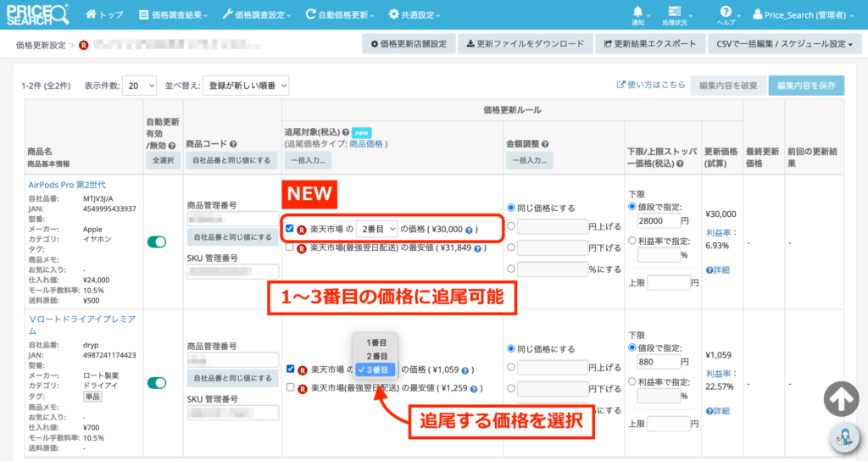The height and width of the screenshot is (461, 868).
Task: Click the scroll-to-top arrow button
Action: click(841, 400)
